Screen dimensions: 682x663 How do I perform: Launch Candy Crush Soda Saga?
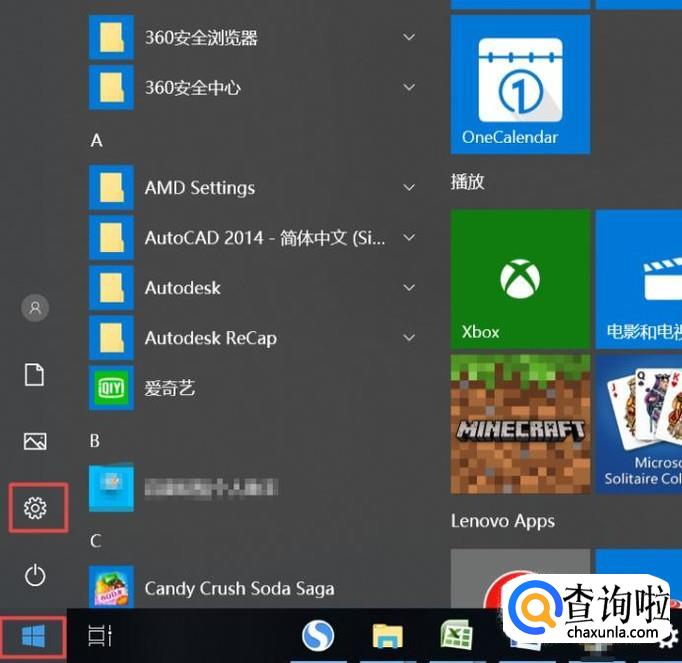coord(254,588)
